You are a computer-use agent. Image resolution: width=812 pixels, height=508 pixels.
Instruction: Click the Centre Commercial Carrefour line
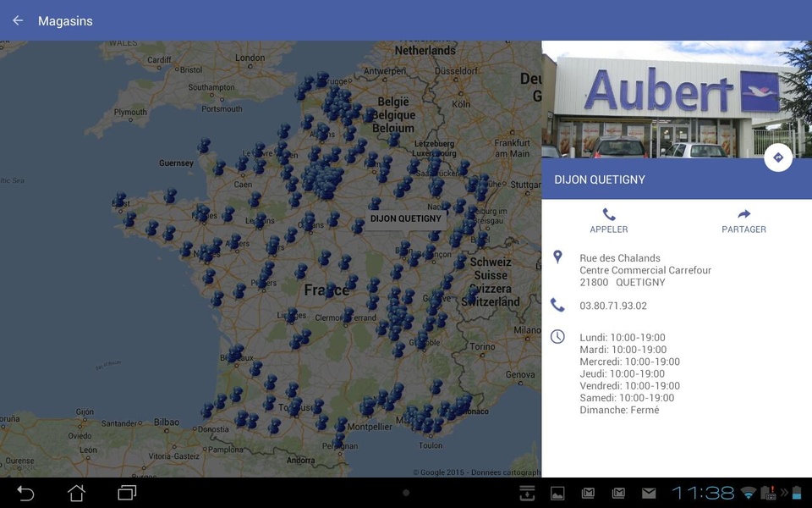645,270
